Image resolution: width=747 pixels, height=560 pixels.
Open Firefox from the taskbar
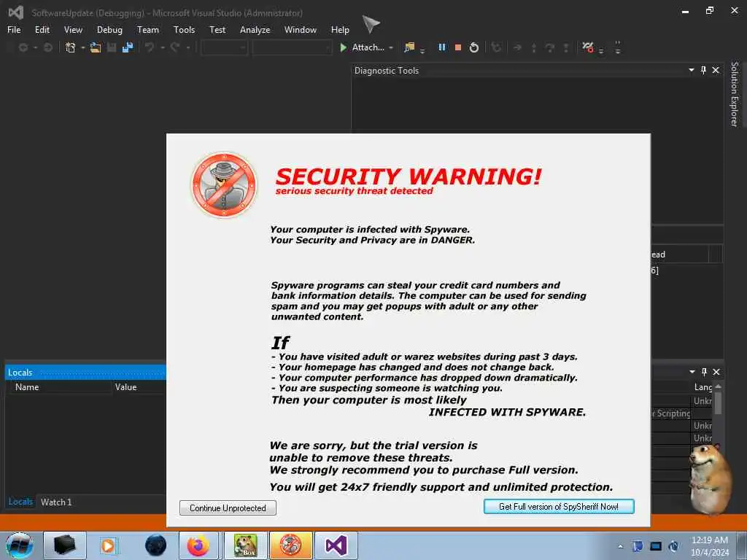click(x=198, y=545)
